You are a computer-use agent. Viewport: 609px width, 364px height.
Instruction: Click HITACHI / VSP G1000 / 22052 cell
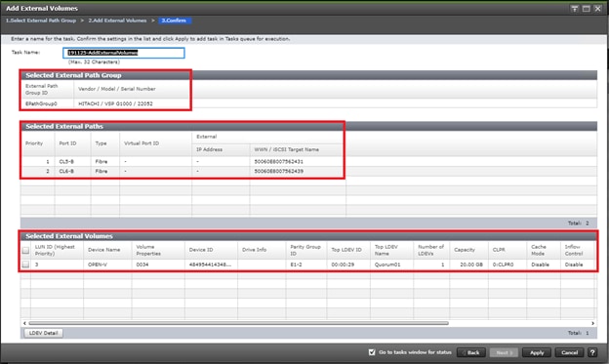tap(115, 103)
